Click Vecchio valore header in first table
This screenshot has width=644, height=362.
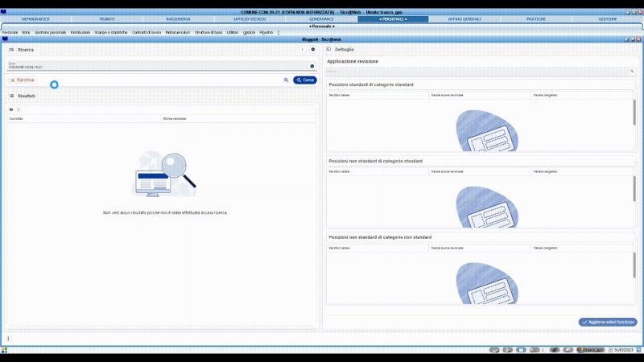point(378,95)
